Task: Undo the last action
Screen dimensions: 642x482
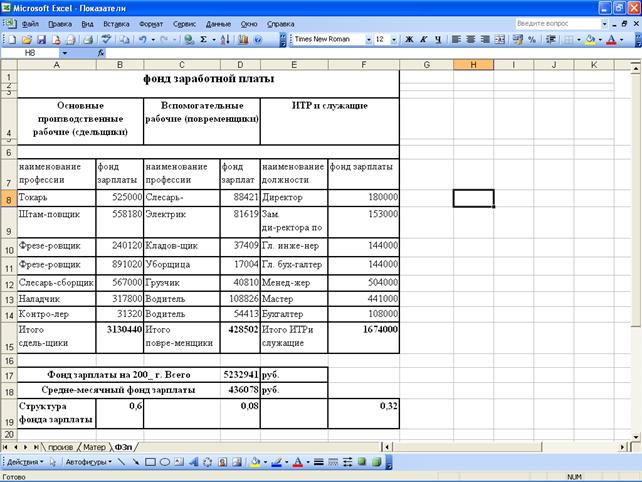Action: (142, 40)
